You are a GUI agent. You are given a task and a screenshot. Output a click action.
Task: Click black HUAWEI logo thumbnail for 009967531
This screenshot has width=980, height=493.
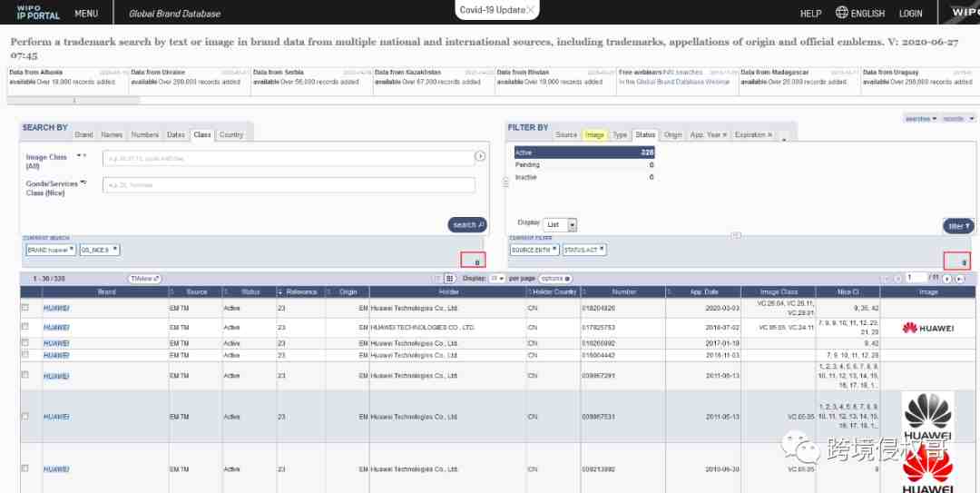pos(927,418)
